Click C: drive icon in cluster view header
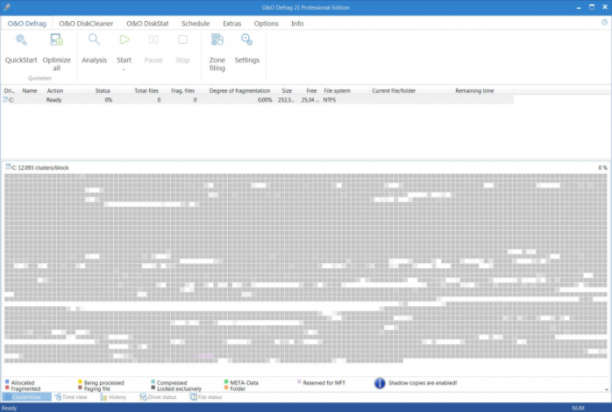 click(8, 167)
